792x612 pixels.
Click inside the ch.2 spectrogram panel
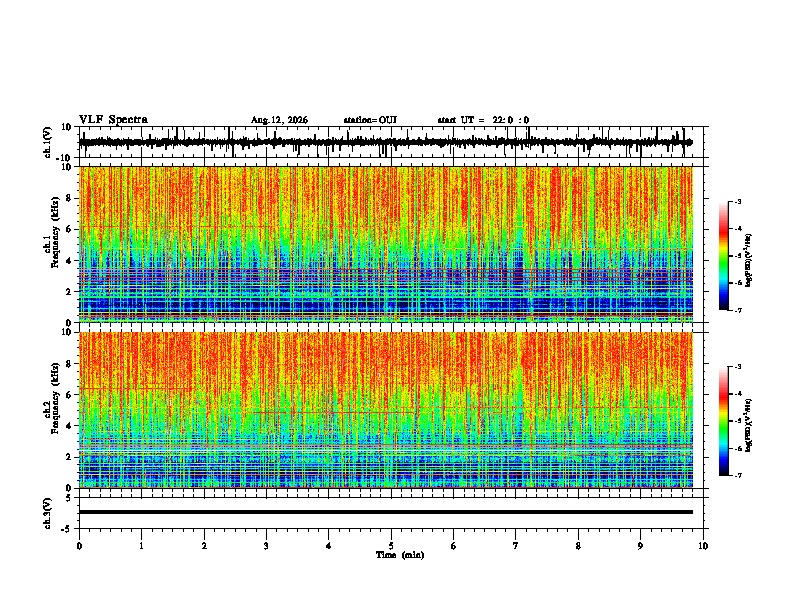(385, 410)
